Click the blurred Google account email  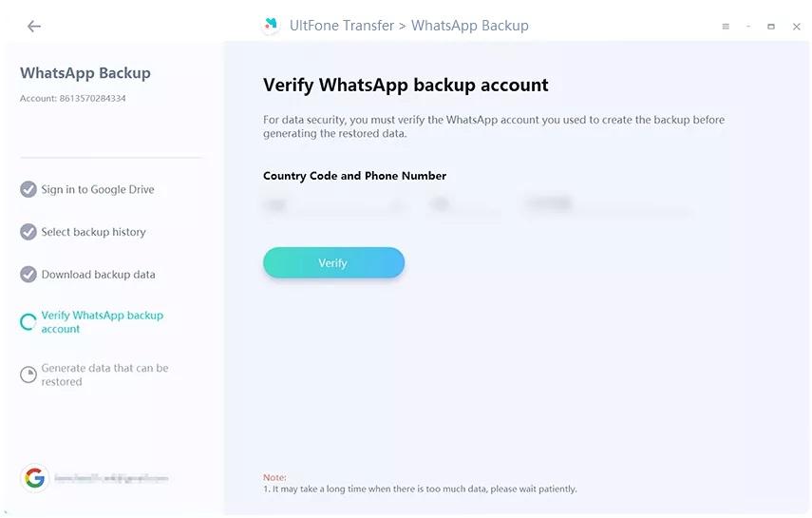tap(111, 478)
